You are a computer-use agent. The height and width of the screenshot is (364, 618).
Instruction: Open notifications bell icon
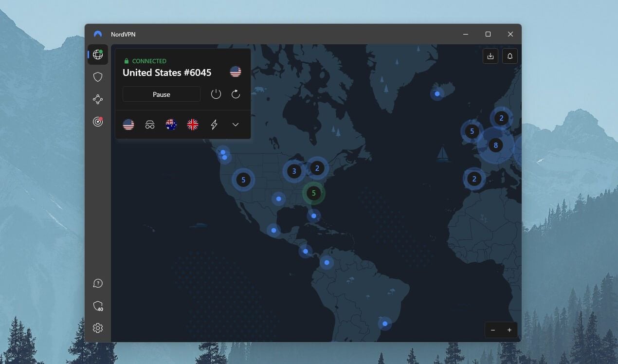tap(510, 56)
